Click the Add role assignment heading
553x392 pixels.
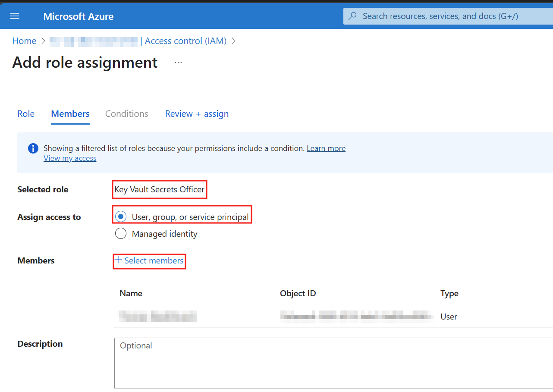(85, 63)
